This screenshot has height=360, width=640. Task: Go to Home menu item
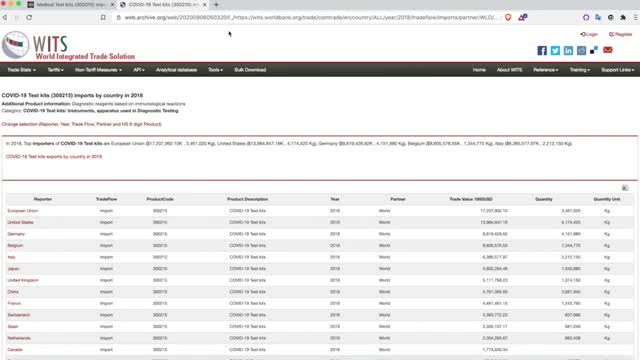tap(479, 70)
